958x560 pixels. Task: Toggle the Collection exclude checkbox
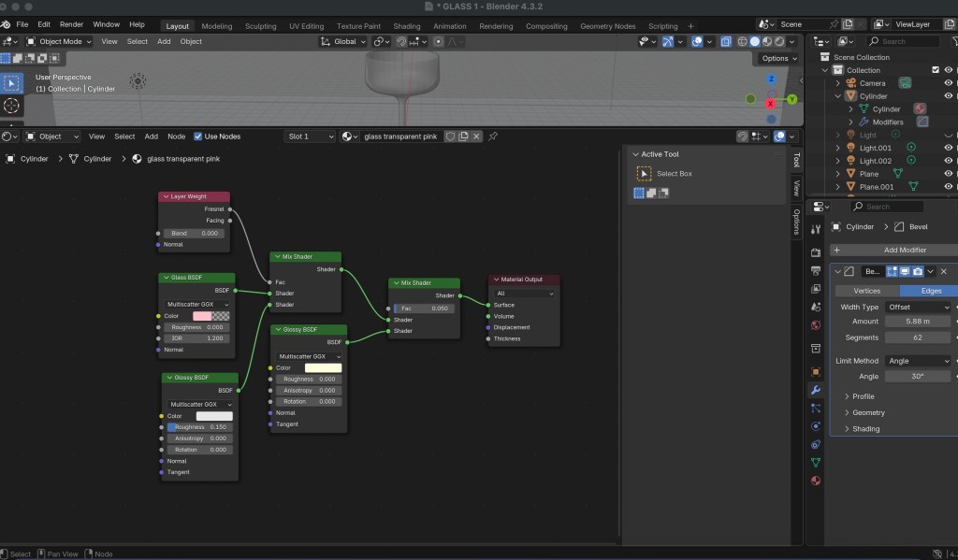click(935, 70)
